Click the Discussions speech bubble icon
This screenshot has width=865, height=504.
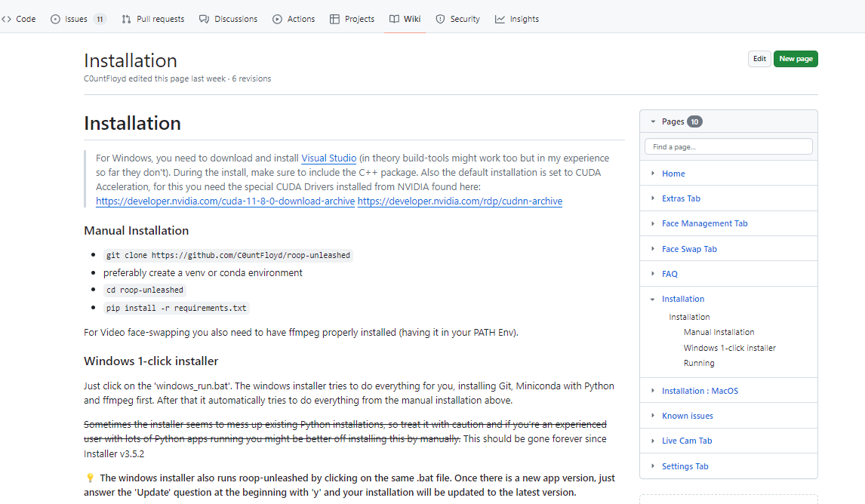coord(204,19)
